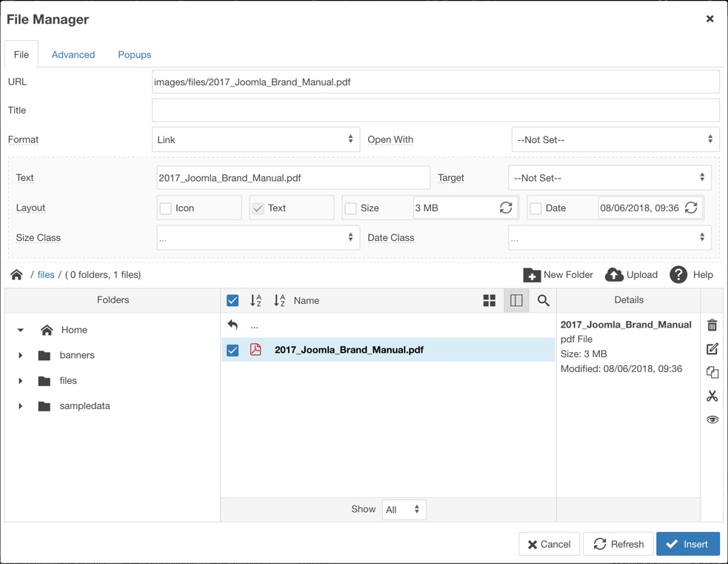Toggle the details panel view icon
The width and height of the screenshot is (728, 564).
[x=516, y=300]
